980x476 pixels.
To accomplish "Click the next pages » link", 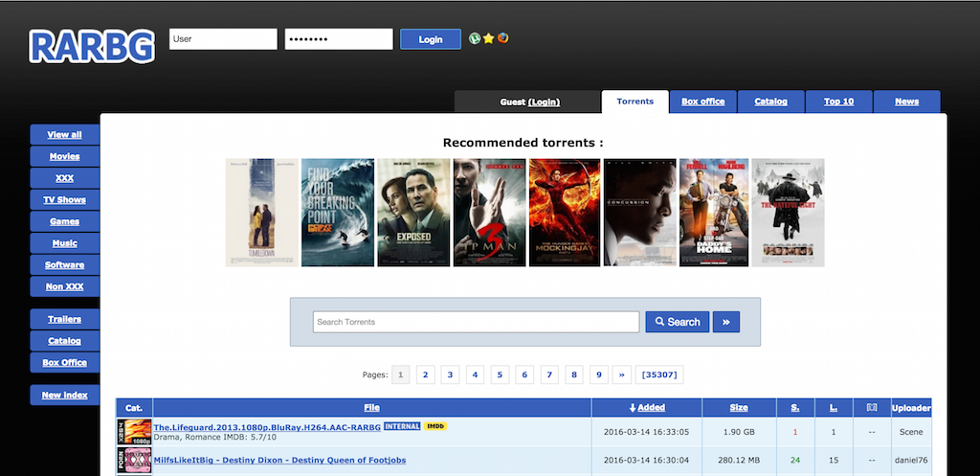I will pos(621,374).
